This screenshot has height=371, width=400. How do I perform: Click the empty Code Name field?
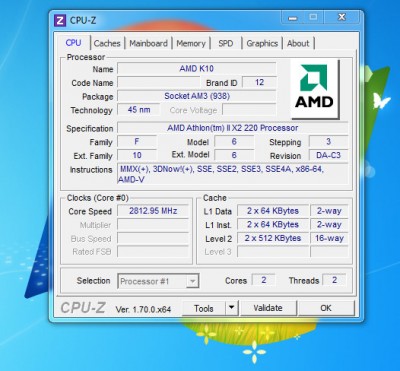click(159, 82)
